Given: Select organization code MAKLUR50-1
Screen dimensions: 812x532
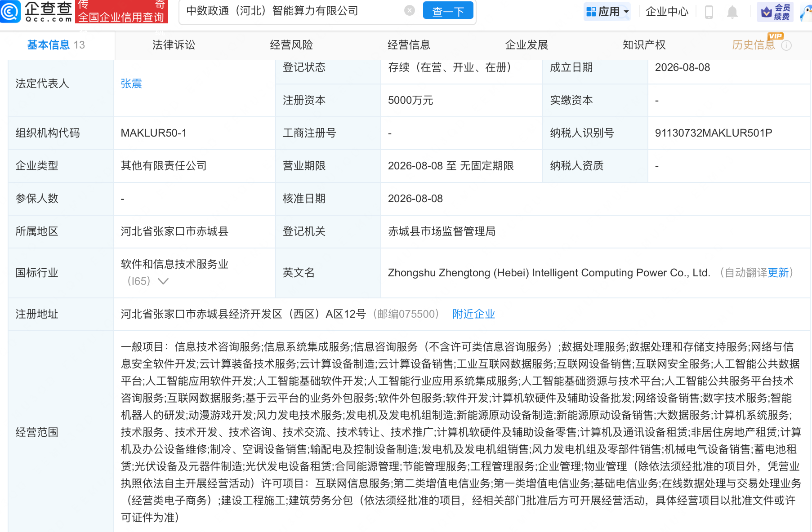Looking at the screenshot, I should pos(153,133).
